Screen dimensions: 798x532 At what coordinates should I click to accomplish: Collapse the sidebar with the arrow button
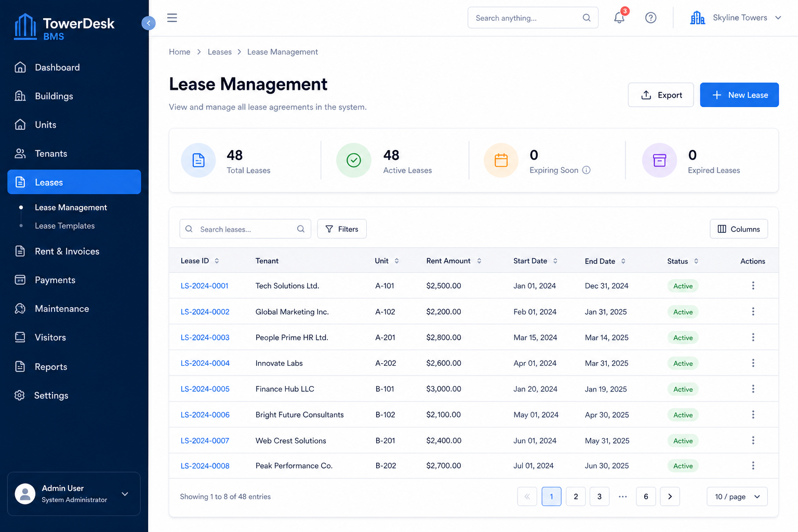pos(149,23)
